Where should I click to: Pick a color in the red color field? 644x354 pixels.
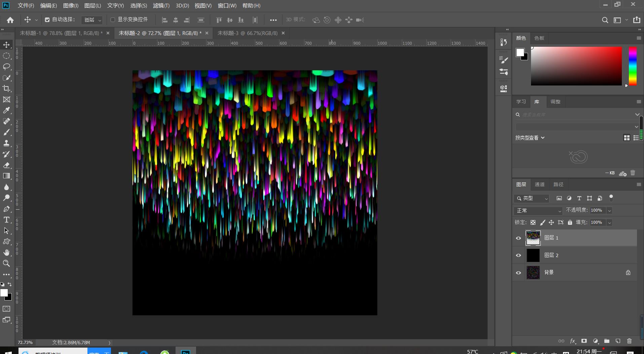click(576, 66)
